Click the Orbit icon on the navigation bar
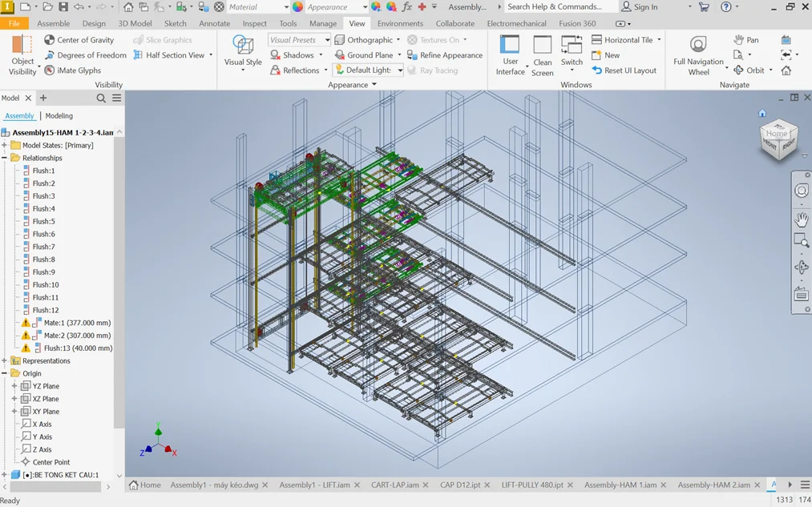Viewport: 812px width, 507px height. (x=801, y=267)
